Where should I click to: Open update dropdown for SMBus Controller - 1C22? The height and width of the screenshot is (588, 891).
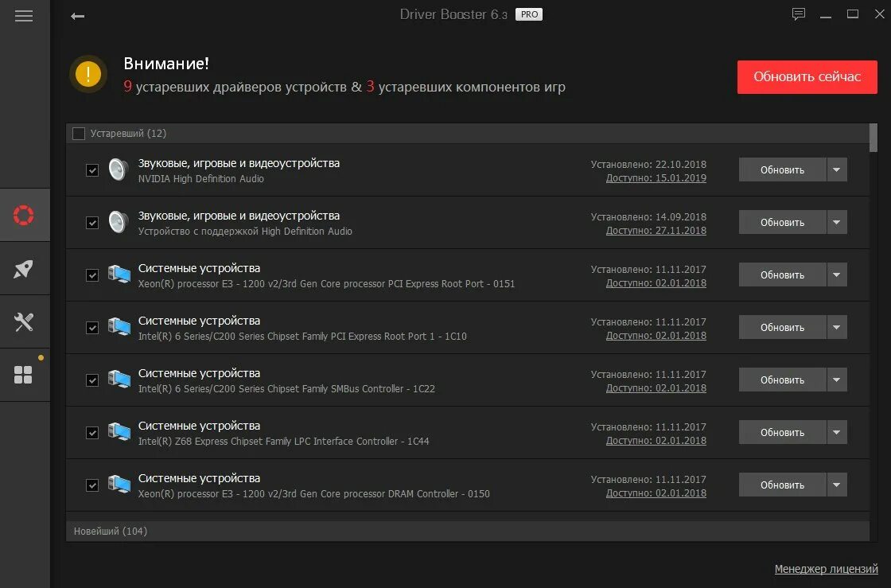coord(836,380)
